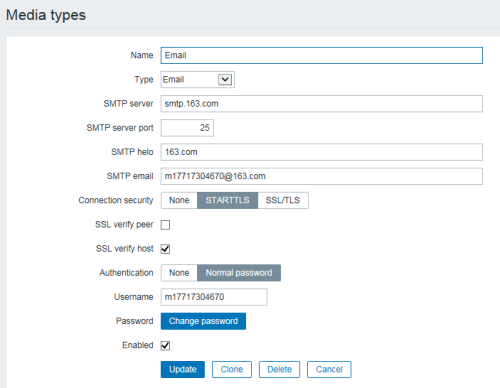Click the SMTP email label text
The width and height of the screenshot is (500, 388).
click(x=130, y=176)
